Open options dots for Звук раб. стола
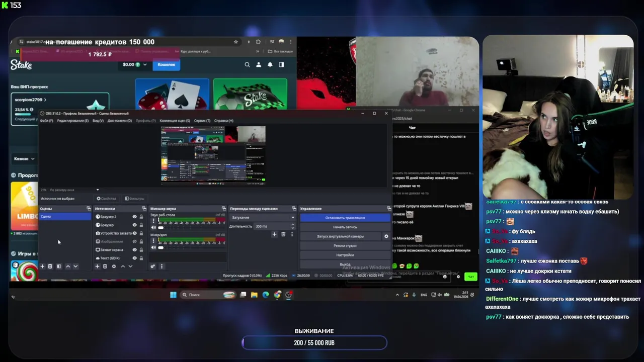Image resolution: width=644 pixels, height=362 pixels. click(153, 222)
